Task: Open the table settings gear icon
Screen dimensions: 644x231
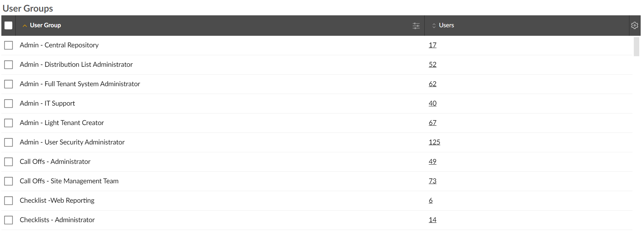Action: click(x=634, y=26)
